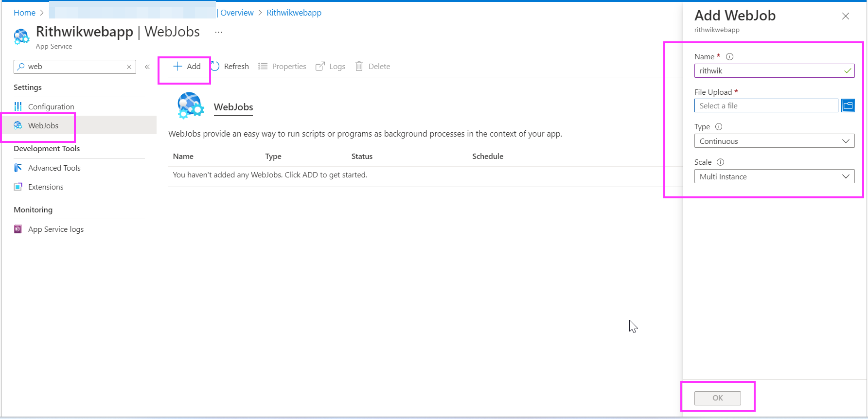868x419 pixels.
Task: Click the Rithwikwebapp App Service icon
Action: point(21,37)
